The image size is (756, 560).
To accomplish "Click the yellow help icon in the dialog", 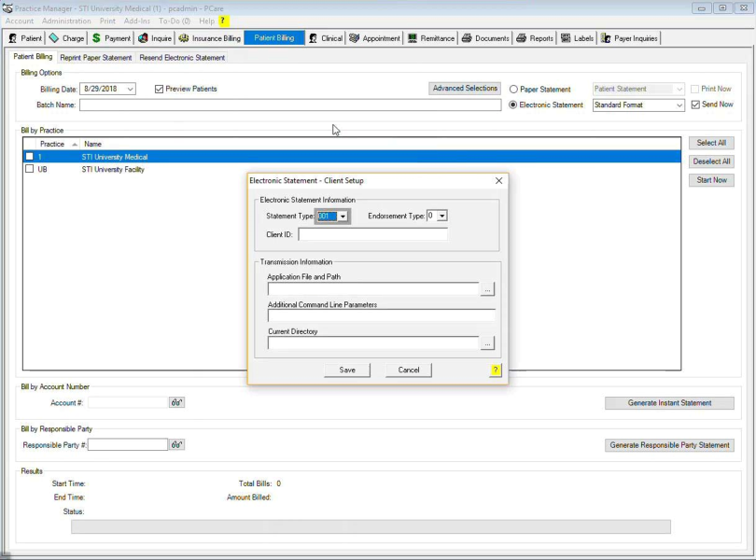I will point(496,371).
